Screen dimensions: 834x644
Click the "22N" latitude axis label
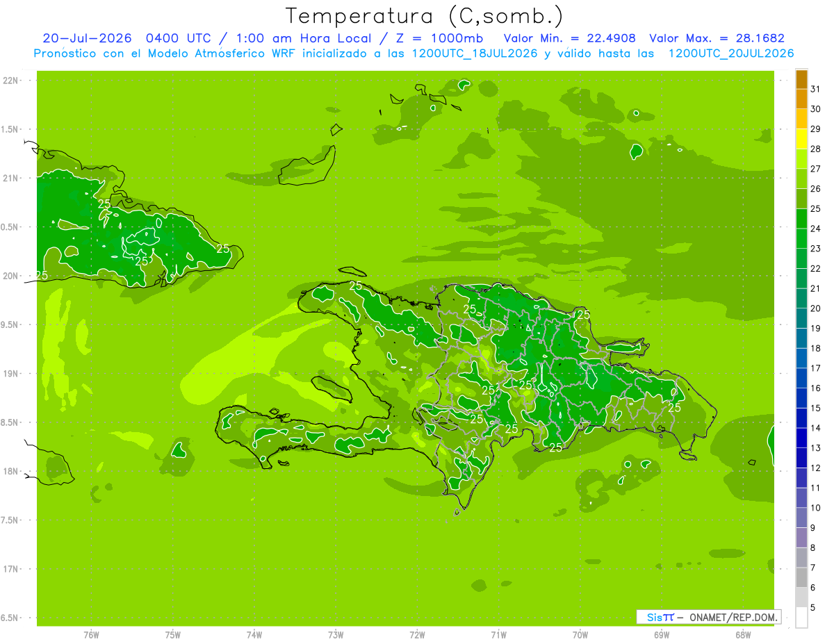point(11,81)
